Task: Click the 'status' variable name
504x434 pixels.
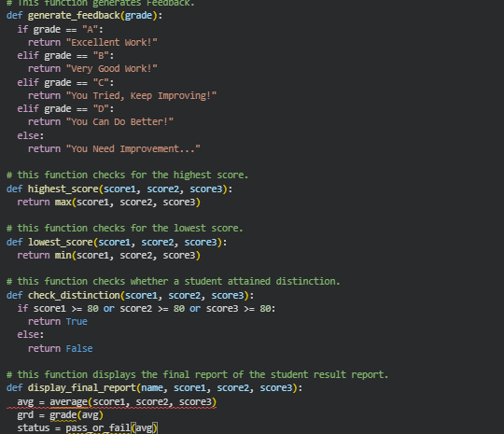Action: click(34, 427)
